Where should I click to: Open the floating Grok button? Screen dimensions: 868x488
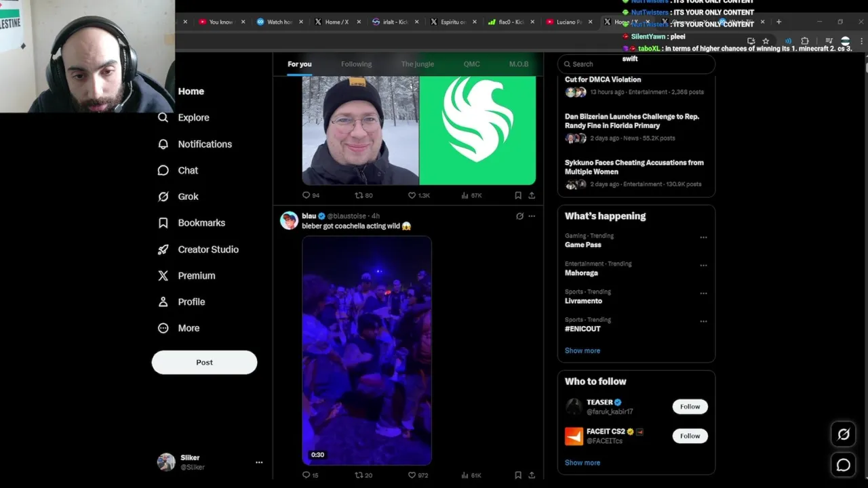pyautogui.click(x=844, y=434)
